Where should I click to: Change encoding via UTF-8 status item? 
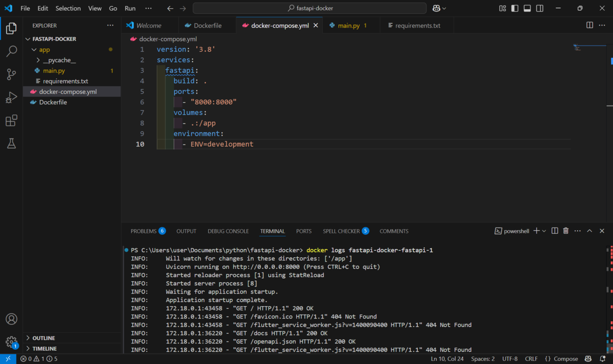point(510,359)
